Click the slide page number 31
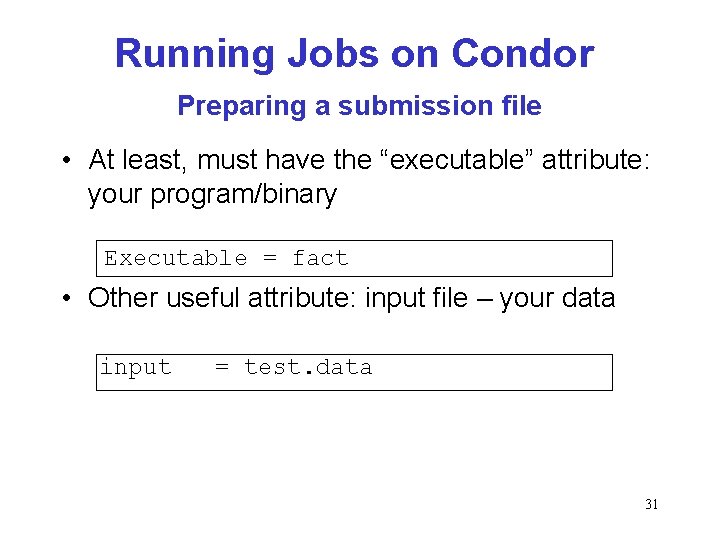 pyautogui.click(x=651, y=504)
